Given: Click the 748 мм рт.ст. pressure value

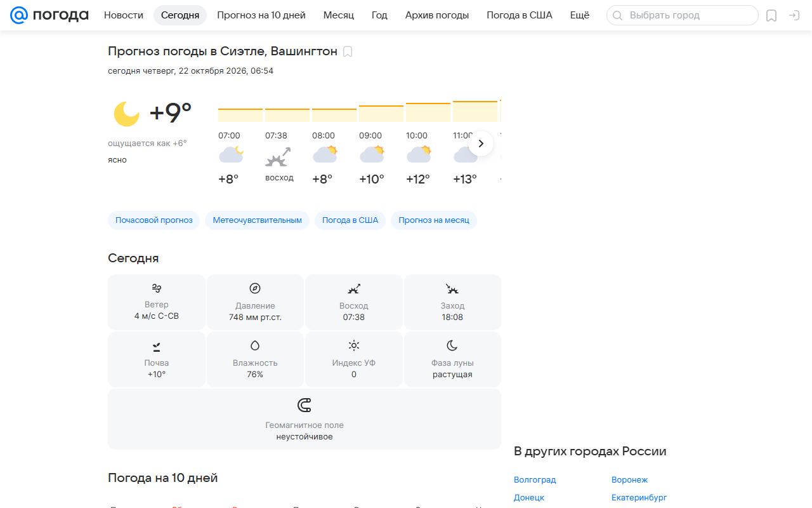Looking at the screenshot, I should 255,317.
